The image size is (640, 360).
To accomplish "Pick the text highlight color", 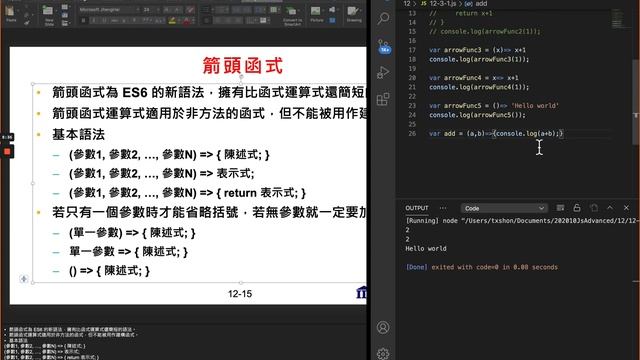I will coord(172,20).
